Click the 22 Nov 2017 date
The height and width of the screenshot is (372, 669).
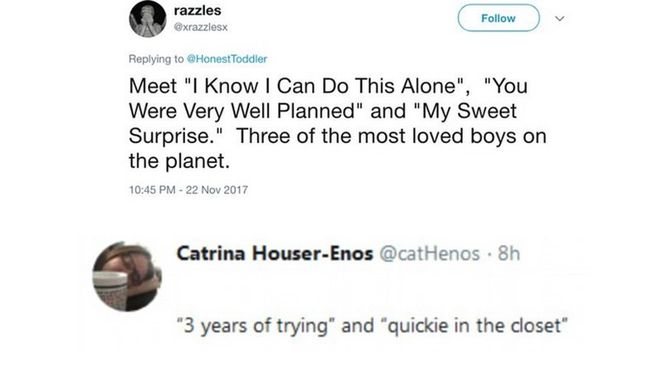click(217, 190)
